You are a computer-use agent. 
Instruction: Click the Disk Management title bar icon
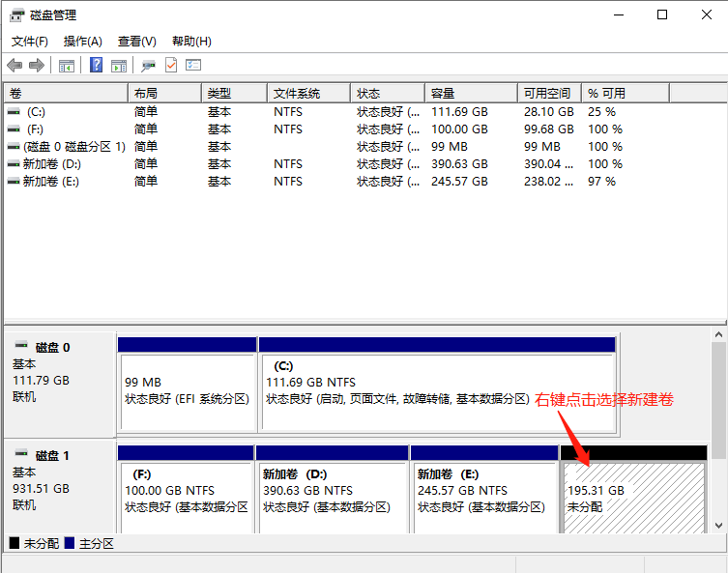(16, 15)
